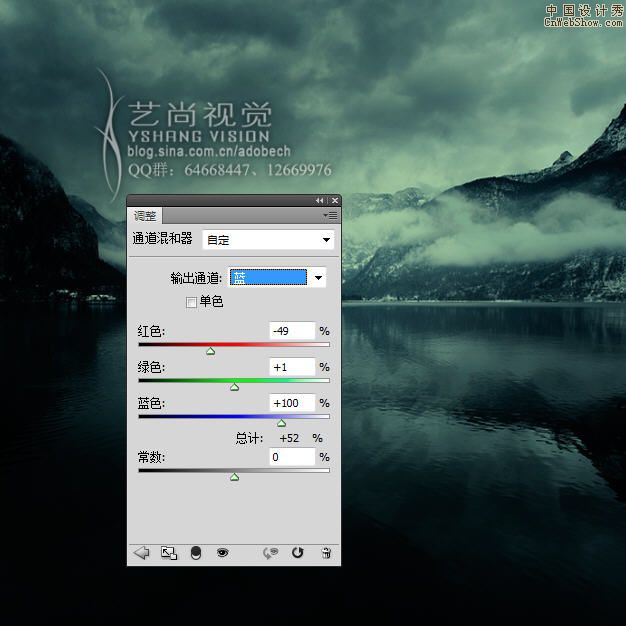
Task: Click the 绿色 label
Action: click(151, 367)
